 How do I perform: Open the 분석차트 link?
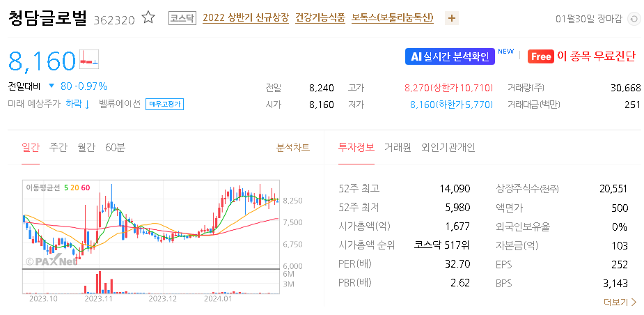click(293, 148)
